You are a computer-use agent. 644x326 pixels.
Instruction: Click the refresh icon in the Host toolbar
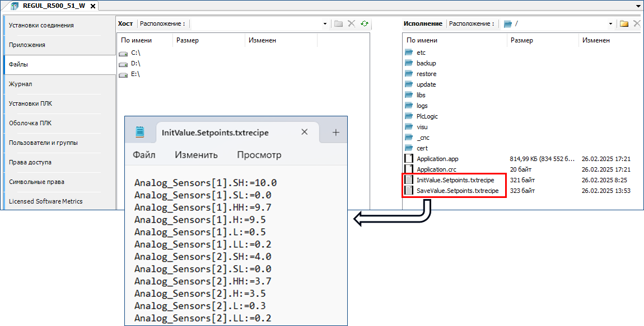[x=365, y=23]
